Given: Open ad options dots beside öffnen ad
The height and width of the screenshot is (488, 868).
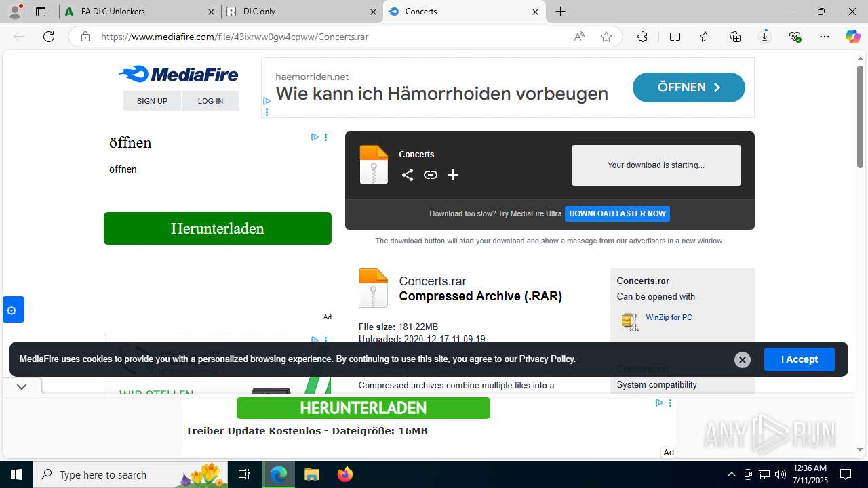Looking at the screenshot, I should tap(325, 137).
